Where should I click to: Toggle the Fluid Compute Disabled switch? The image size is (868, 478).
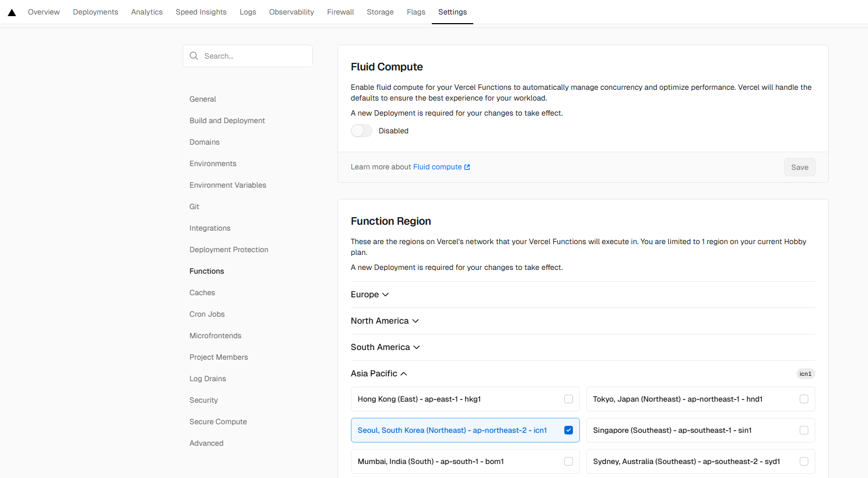361,131
